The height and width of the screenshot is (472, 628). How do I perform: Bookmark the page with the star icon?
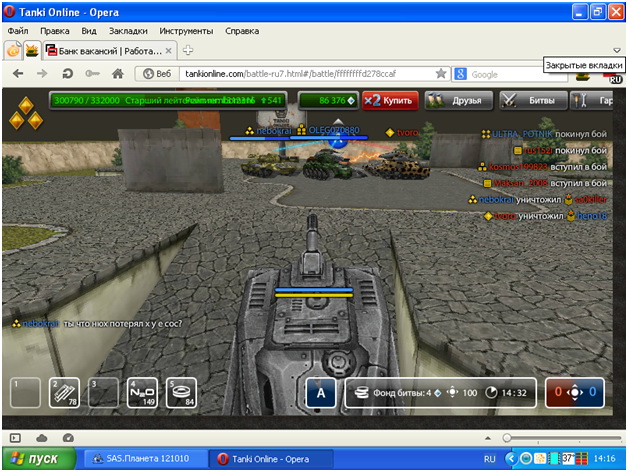[441, 74]
